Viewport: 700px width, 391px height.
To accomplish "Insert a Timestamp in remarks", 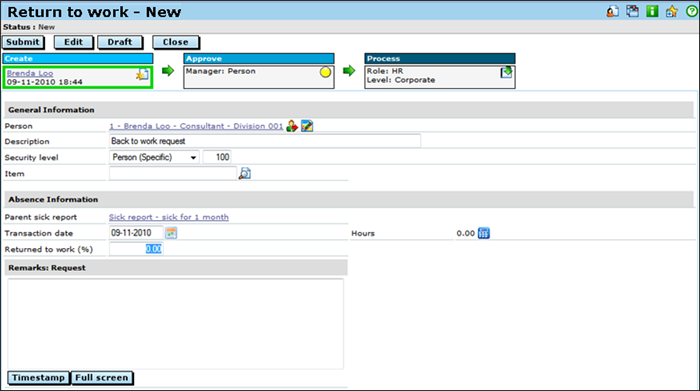I will tap(38, 378).
